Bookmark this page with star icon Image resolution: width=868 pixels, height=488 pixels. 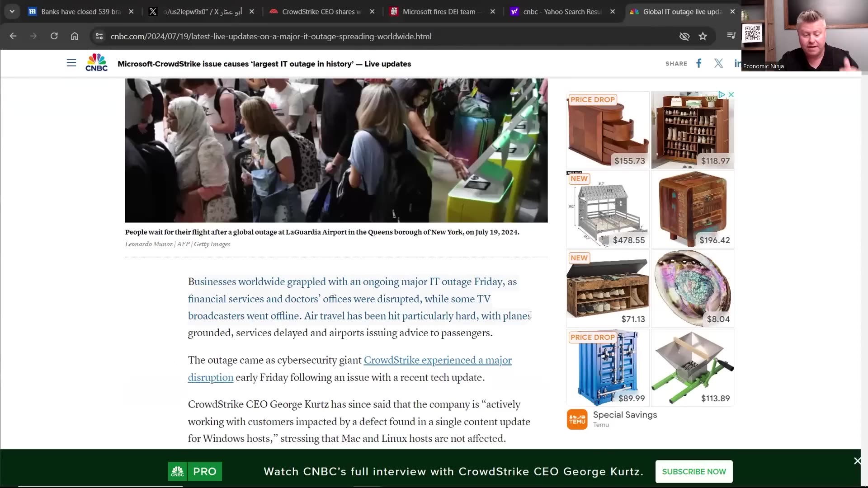click(703, 36)
